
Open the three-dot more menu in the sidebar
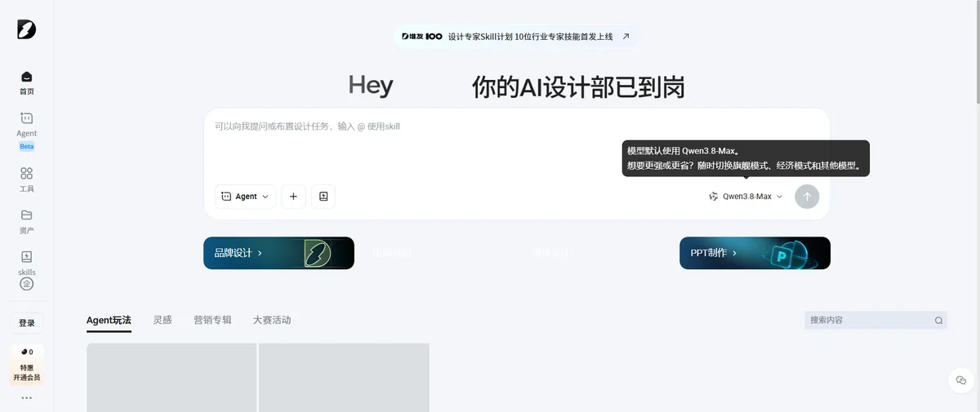point(27,398)
